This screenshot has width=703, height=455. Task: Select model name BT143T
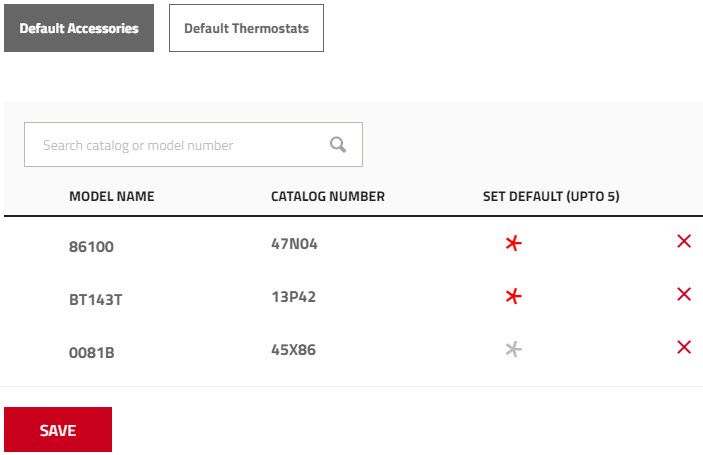click(95, 299)
